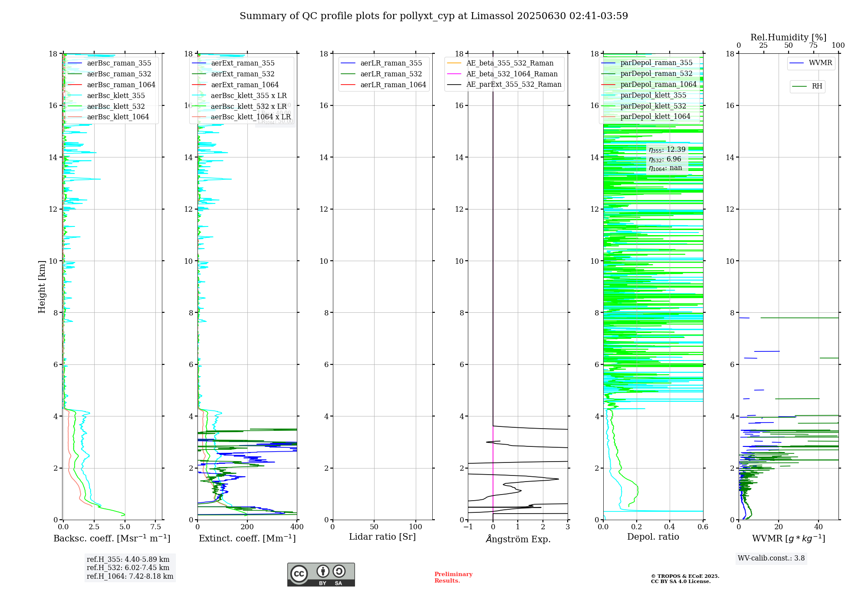
Task: Select parDepol_raman_1064 legend entry
Action: tap(649, 85)
